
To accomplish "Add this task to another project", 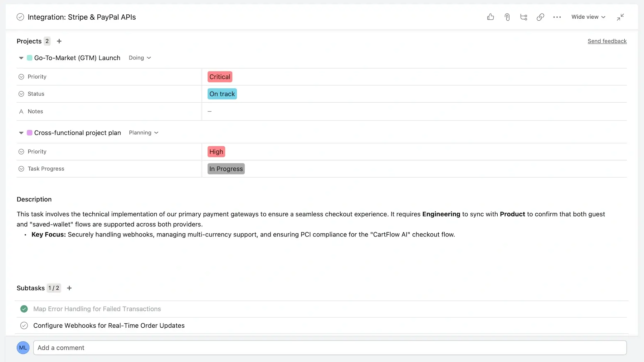I will [x=59, y=41].
